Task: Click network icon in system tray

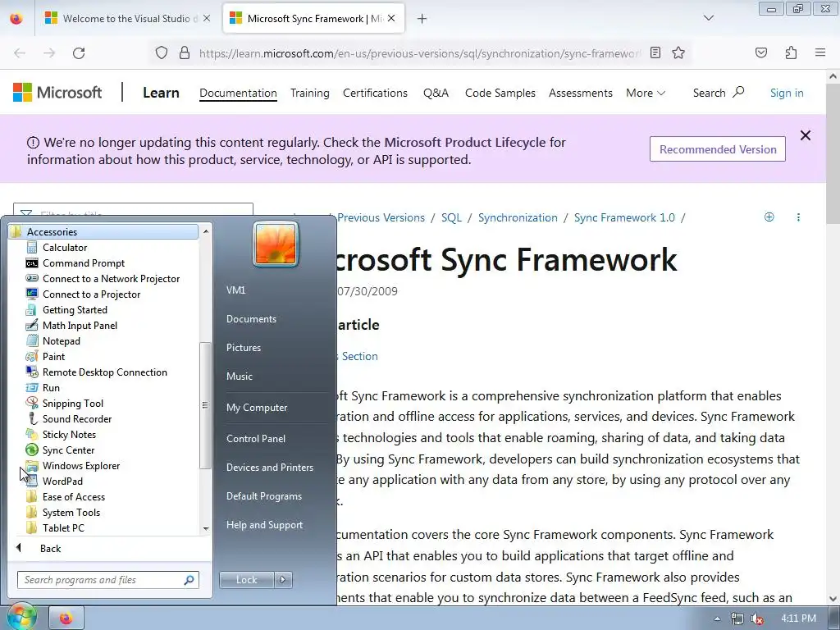Action: click(737, 619)
